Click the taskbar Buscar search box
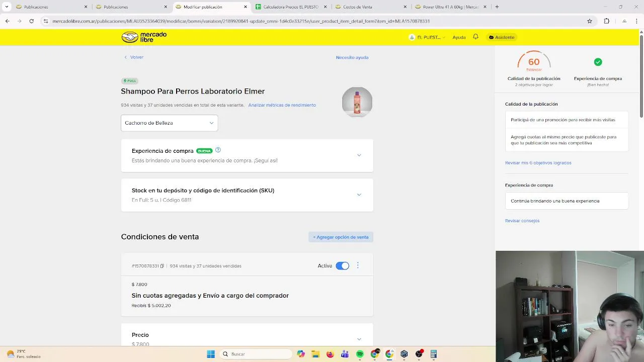This screenshot has width=644, height=362. [x=257, y=354]
